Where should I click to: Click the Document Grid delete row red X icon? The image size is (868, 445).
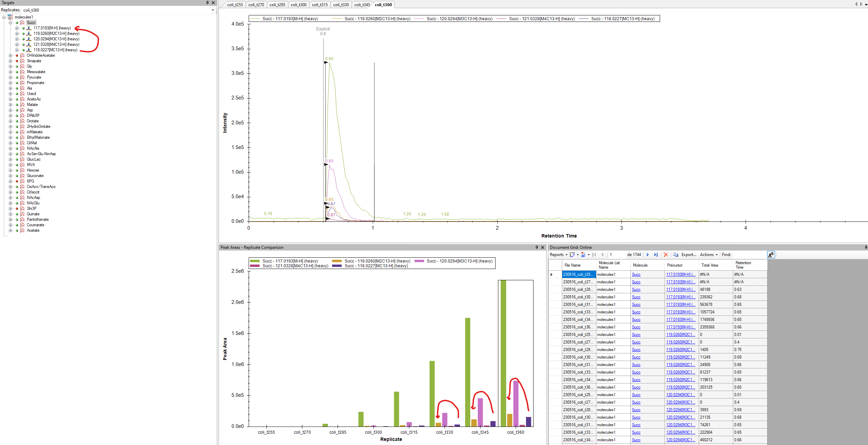click(666, 255)
